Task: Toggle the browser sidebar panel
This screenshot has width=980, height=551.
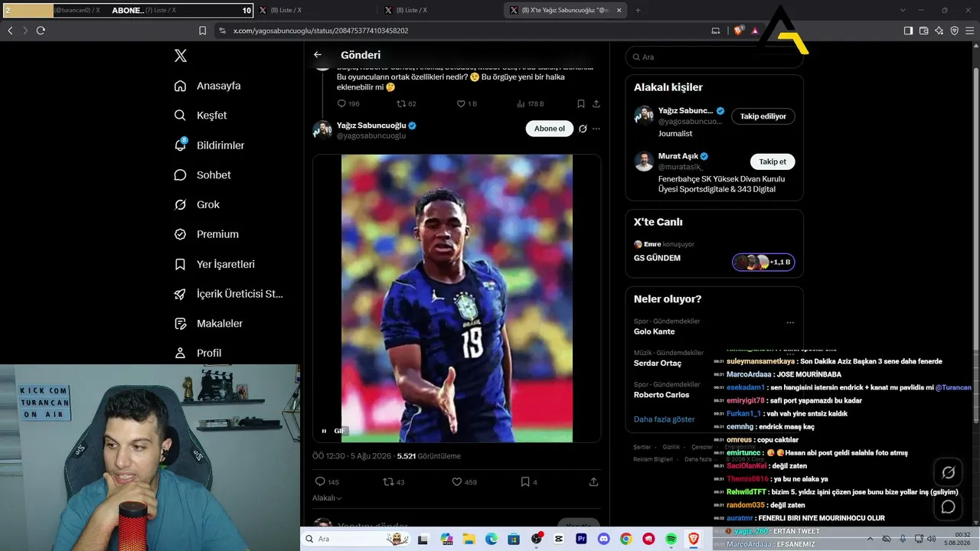Action: coord(908,31)
